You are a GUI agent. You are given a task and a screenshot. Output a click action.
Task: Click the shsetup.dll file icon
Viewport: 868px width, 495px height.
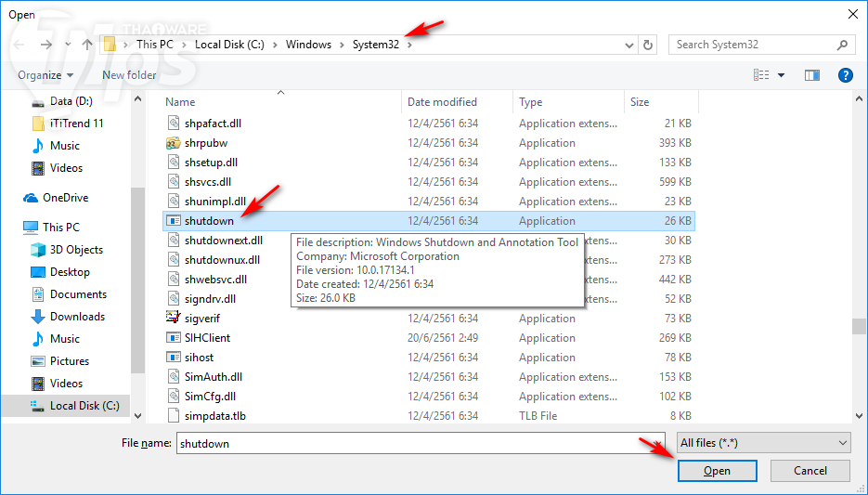[x=174, y=163]
